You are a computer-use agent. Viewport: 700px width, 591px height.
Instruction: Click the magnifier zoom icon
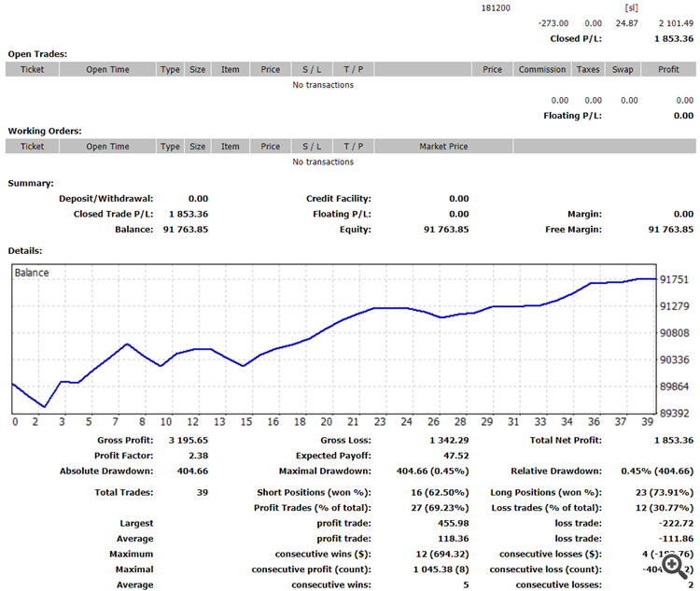(x=675, y=566)
